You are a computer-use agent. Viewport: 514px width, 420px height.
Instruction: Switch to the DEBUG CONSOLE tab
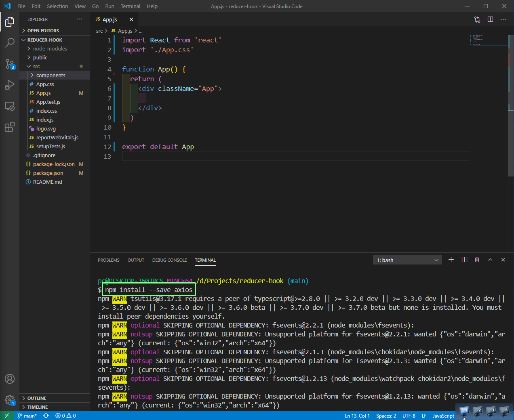coord(169,260)
